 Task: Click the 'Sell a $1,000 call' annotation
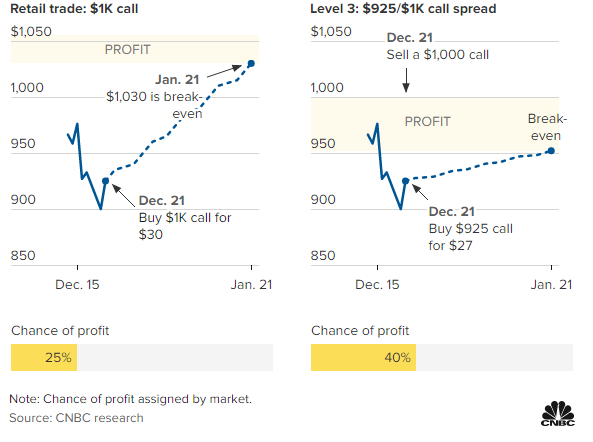point(438,55)
